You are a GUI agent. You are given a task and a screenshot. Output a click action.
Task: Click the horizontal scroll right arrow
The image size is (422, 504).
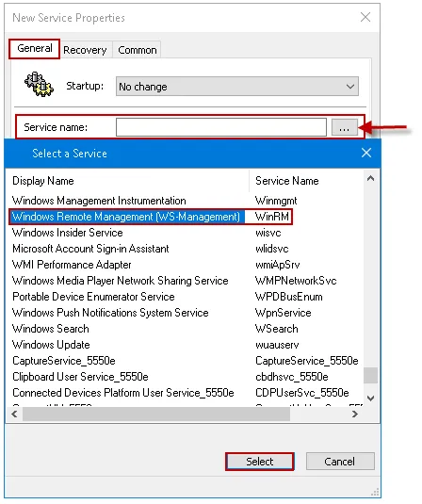click(x=355, y=415)
